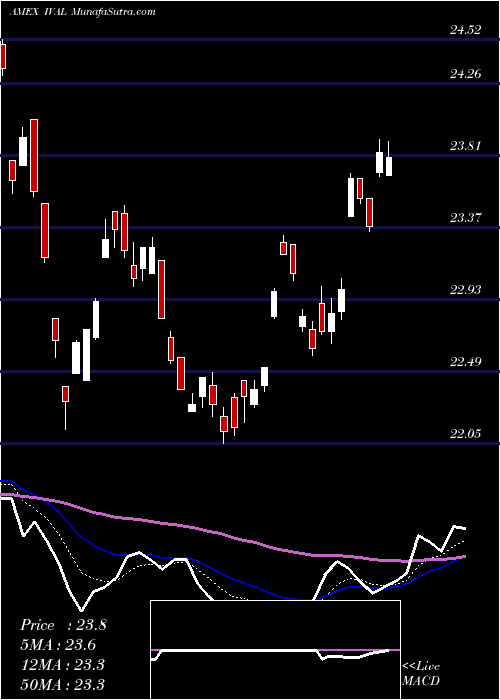Viewport: 500px width, 700px height.
Task: Select the 22.93 price level label
Action: 466,290
